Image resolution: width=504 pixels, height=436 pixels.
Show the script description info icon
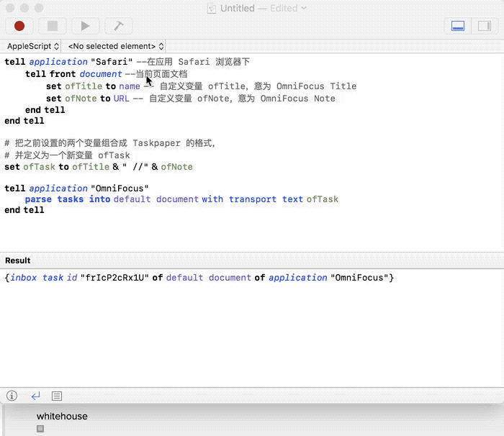coord(12,396)
